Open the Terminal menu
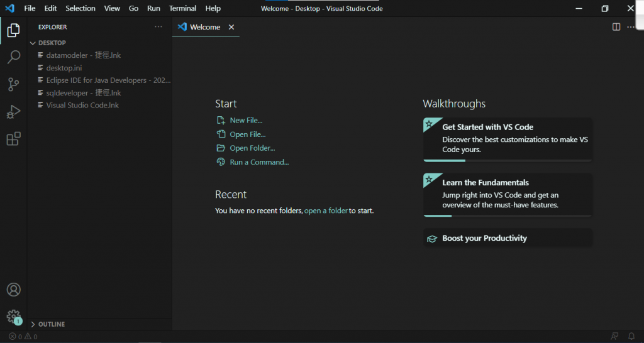Image resolution: width=644 pixels, height=343 pixels. [x=183, y=8]
